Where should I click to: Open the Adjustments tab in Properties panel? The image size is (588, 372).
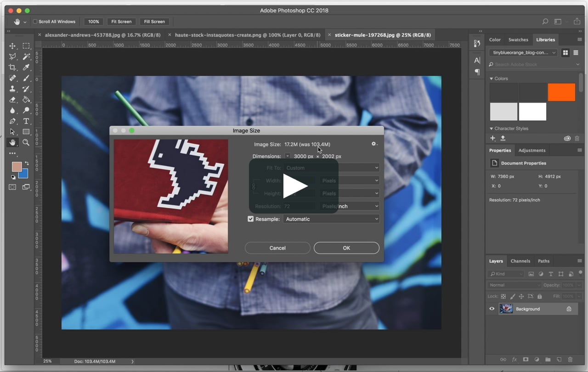(532, 150)
